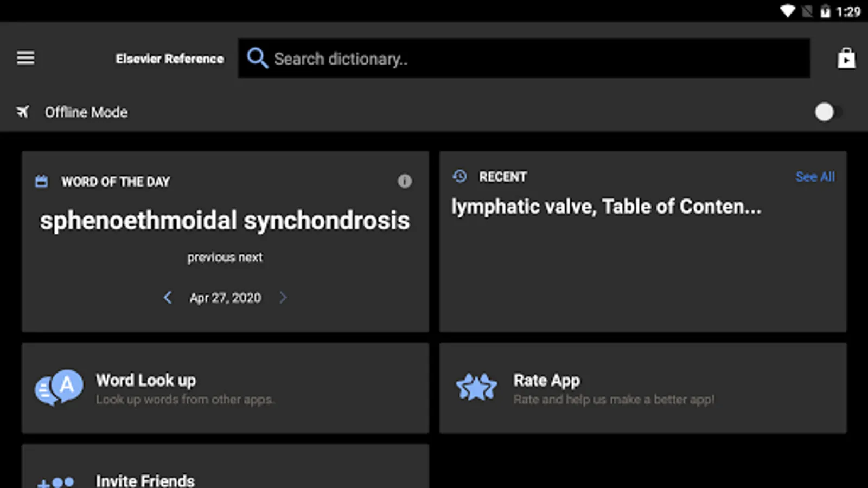The width and height of the screenshot is (868, 488).
Task: Click the Rate App stars icon
Action: [x=476, y=387]
